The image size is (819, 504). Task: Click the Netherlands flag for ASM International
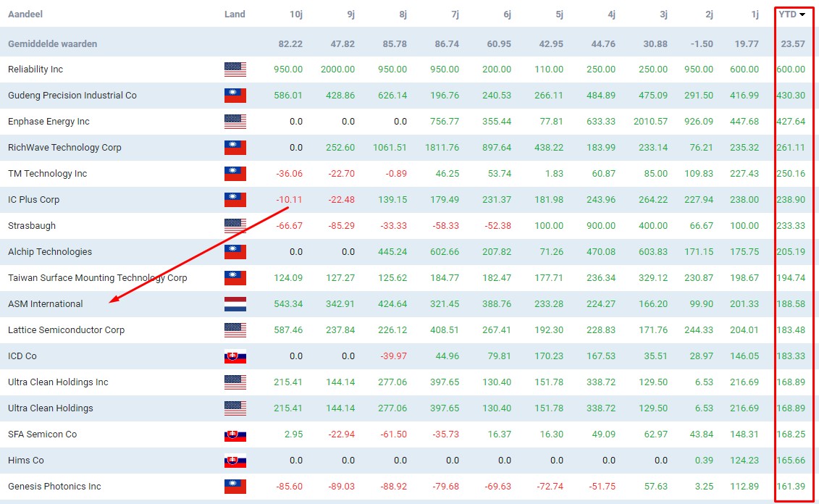click(235, 304)
